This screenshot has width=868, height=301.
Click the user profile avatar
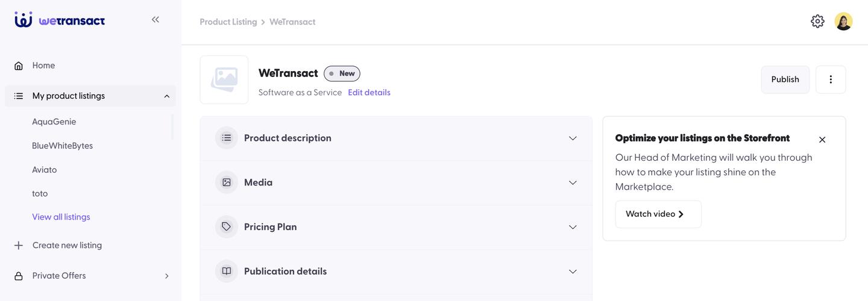click(843, 22)
